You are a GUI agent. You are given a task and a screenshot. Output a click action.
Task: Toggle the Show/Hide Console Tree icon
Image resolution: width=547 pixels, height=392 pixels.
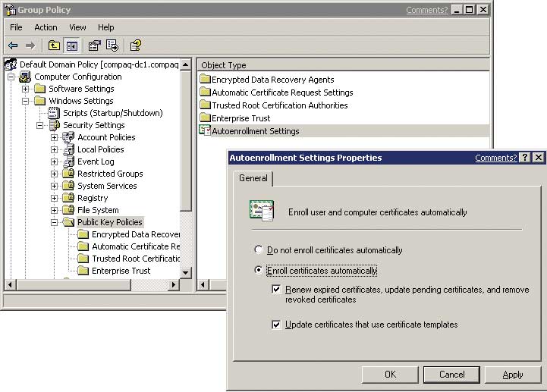(x=71, y=45)
